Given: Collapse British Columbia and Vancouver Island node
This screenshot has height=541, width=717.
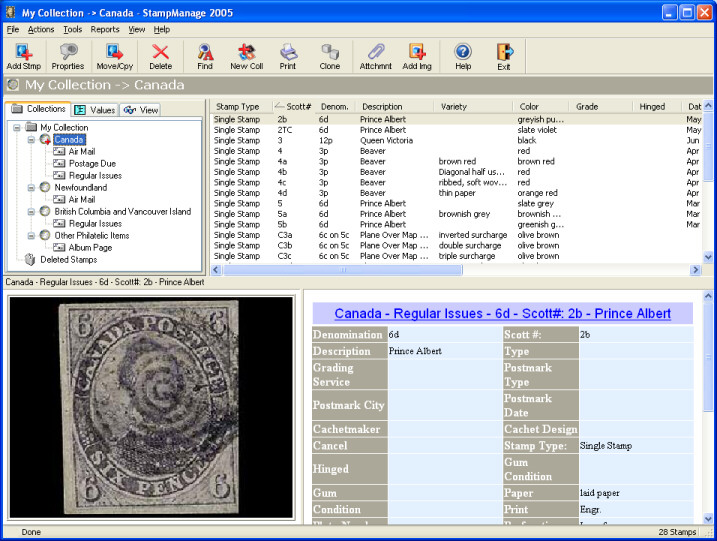Looking at the screenshot, I should click(x=31, y=212).
